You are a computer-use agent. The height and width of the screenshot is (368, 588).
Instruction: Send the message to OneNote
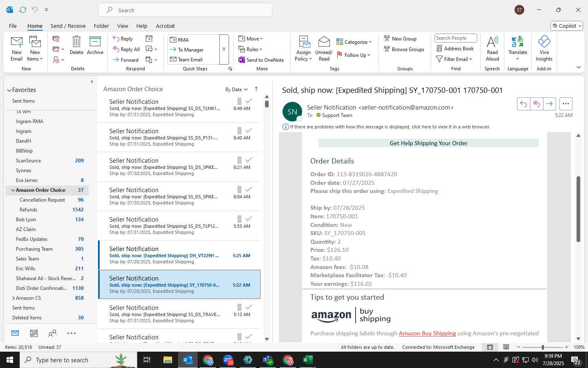coord(261,60)
